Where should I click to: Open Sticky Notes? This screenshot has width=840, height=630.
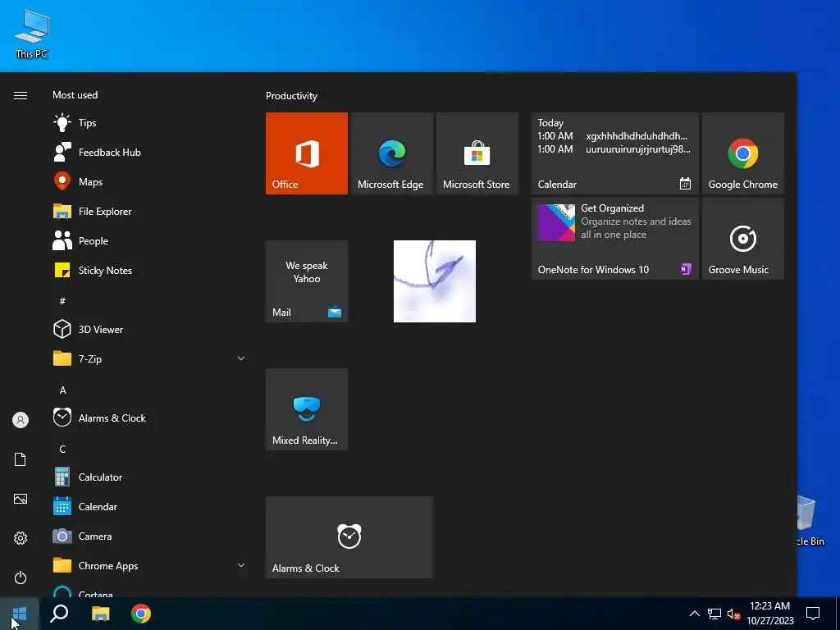coord(149,270)
